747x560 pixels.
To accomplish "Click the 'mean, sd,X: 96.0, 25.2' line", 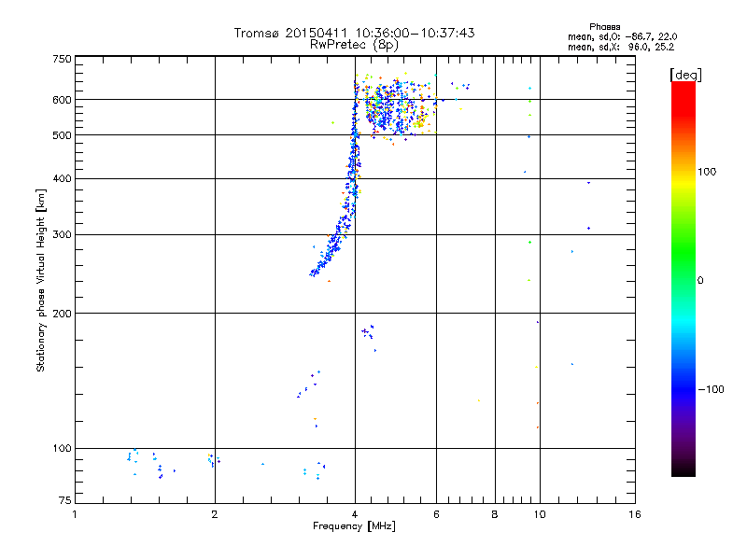I will (x=621, y=48).
